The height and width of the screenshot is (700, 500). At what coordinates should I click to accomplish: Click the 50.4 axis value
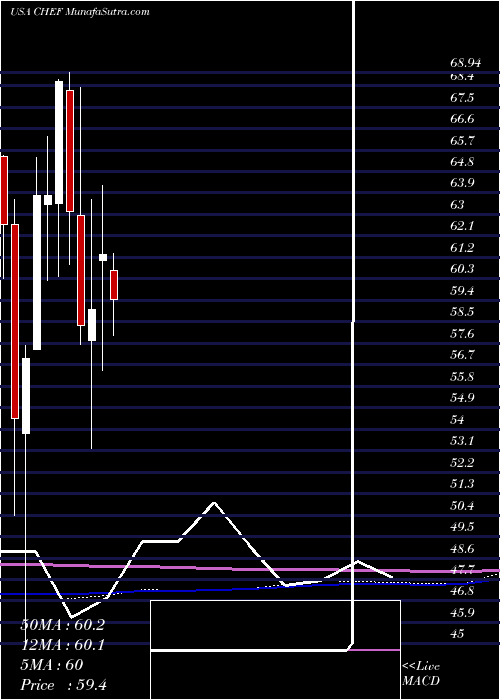pyautogui.click(x=462, y=506)
